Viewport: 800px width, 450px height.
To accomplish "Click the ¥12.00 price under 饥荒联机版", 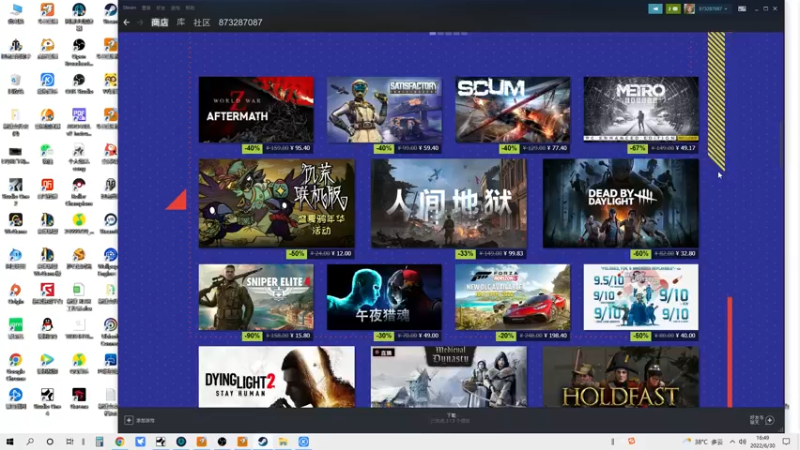I will 341,254.
